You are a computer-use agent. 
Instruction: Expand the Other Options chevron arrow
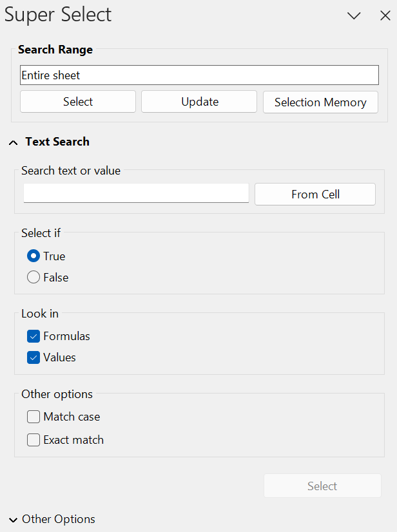(x=14, y=520)
